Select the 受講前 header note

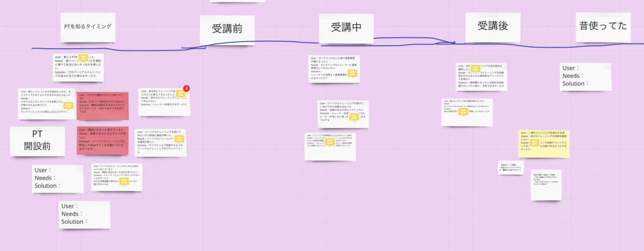coord(227,29)
